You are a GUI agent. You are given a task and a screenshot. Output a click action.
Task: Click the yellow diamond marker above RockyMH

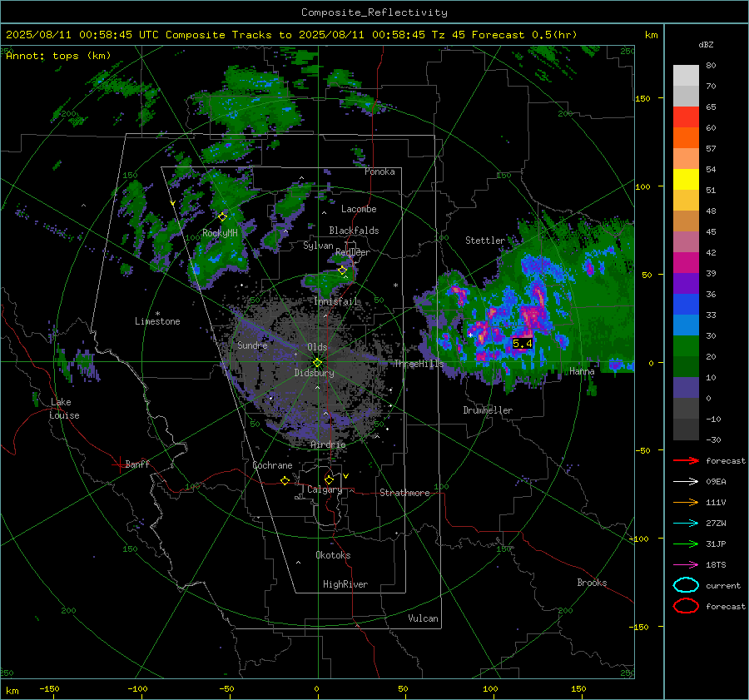(x=222, y=217)
